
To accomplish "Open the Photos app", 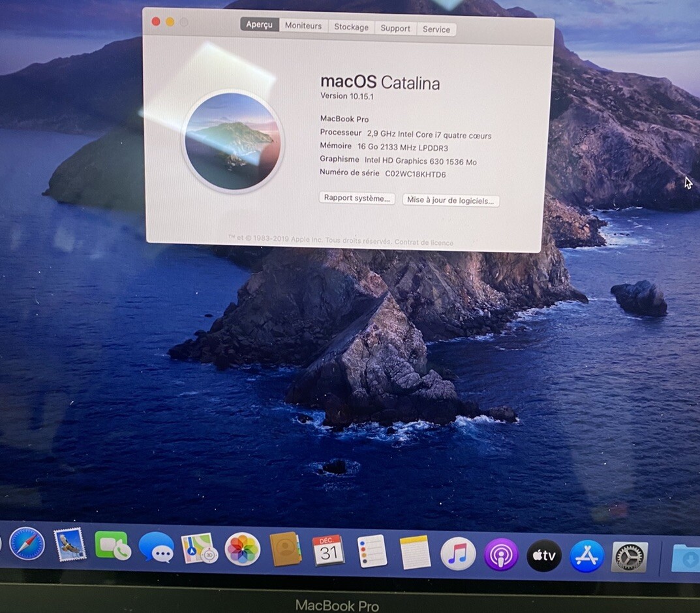I will [x=243, y=549].
